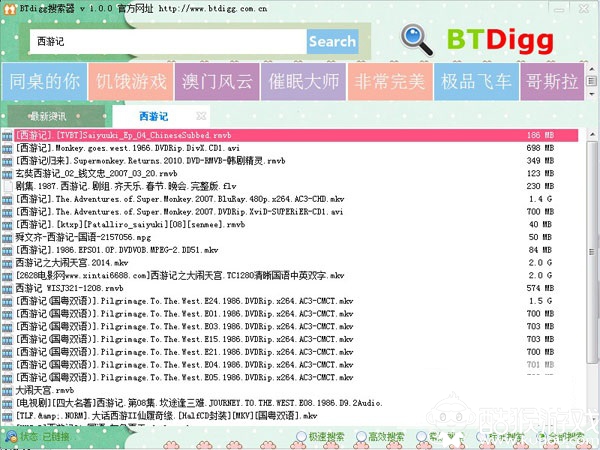Click the results list scroll up arrow
This screenshot has height=450, width=600.
coord(592,134)
